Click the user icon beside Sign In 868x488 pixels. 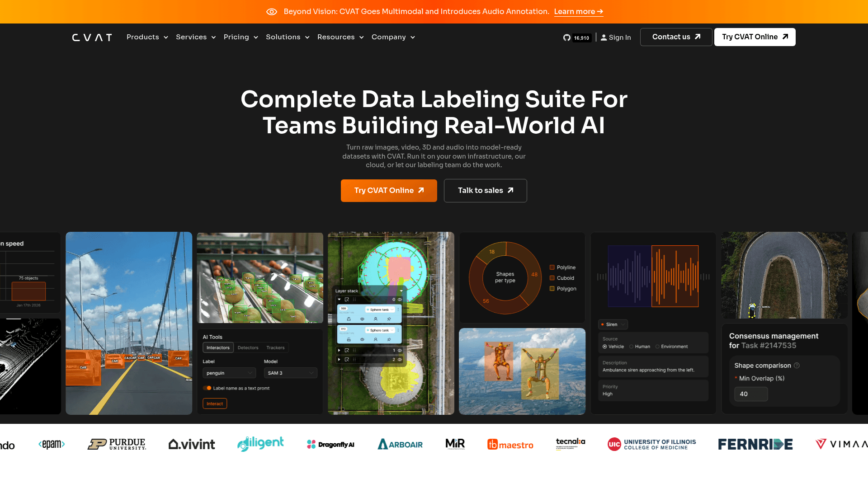click(604, 38)
